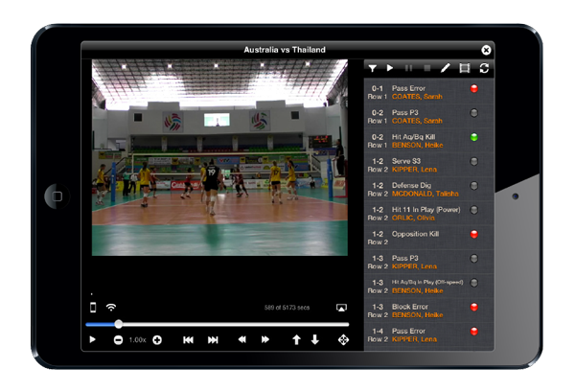Toggle red indicator on Opposition Kill
Viewport: 575px width, 392px height.
tap(474, 234)
